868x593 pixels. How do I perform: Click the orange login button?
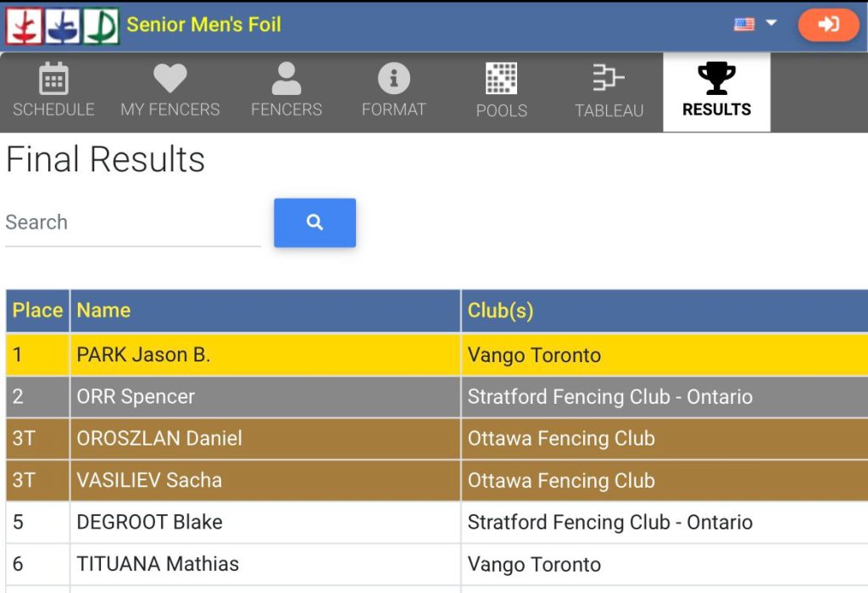(828, 25)
